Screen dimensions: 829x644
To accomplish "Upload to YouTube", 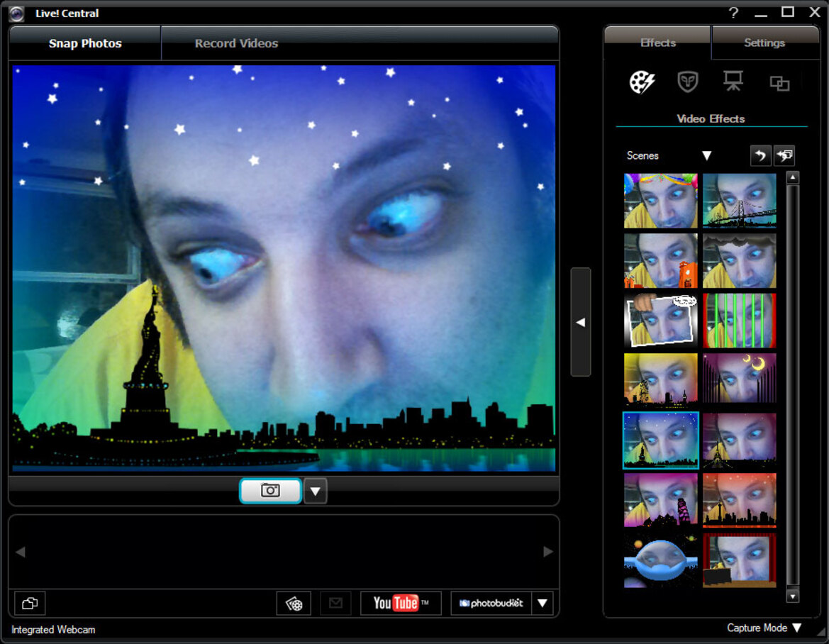I will coord(401,603).
